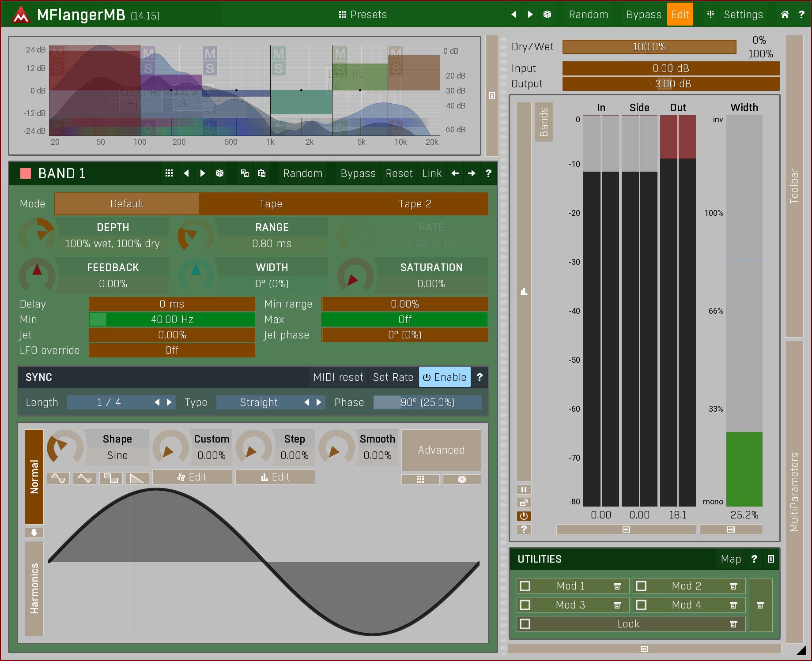The height and width of the screenshot is (661, 812).
Task: Copy Band 1 settings icon
Action: pos(245,173)
